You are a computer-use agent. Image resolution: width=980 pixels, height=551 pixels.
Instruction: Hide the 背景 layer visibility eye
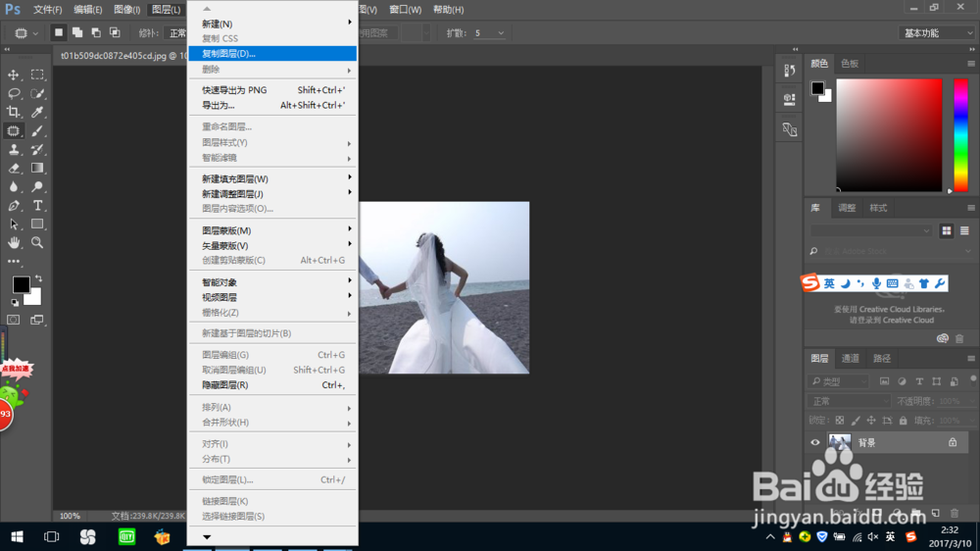pyautogui.click(x=815, y=442)
